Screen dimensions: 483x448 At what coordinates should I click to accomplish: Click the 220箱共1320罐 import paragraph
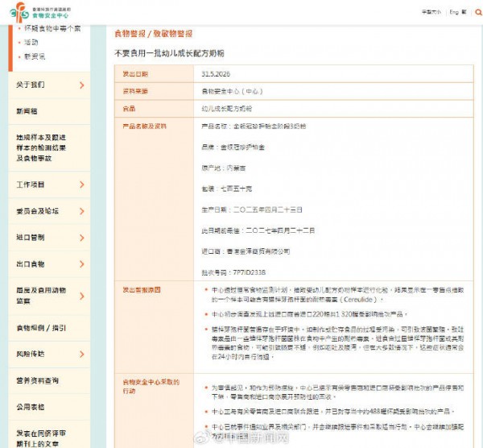[x=310, y=314]
